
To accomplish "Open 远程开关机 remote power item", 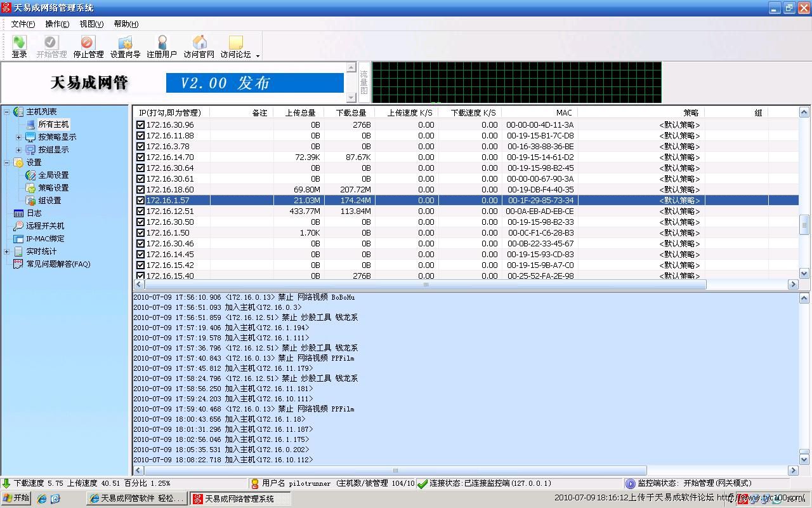I will coord(44,226).
